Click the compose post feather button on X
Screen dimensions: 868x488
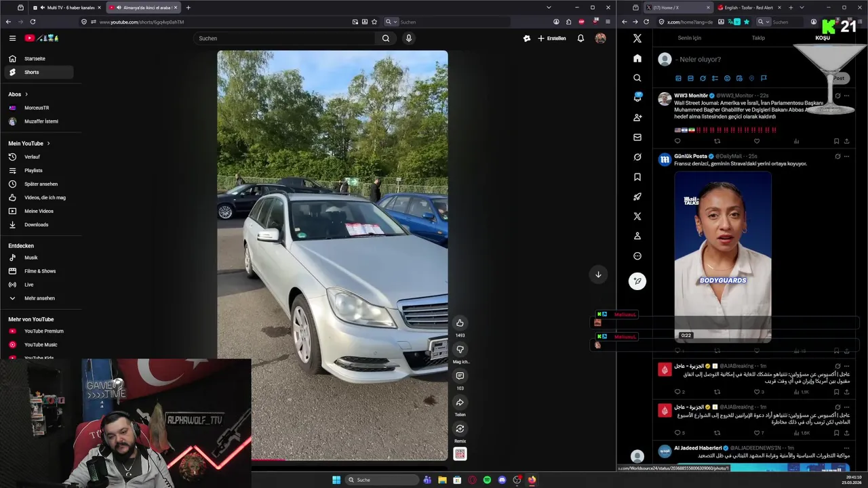(637, 281)
